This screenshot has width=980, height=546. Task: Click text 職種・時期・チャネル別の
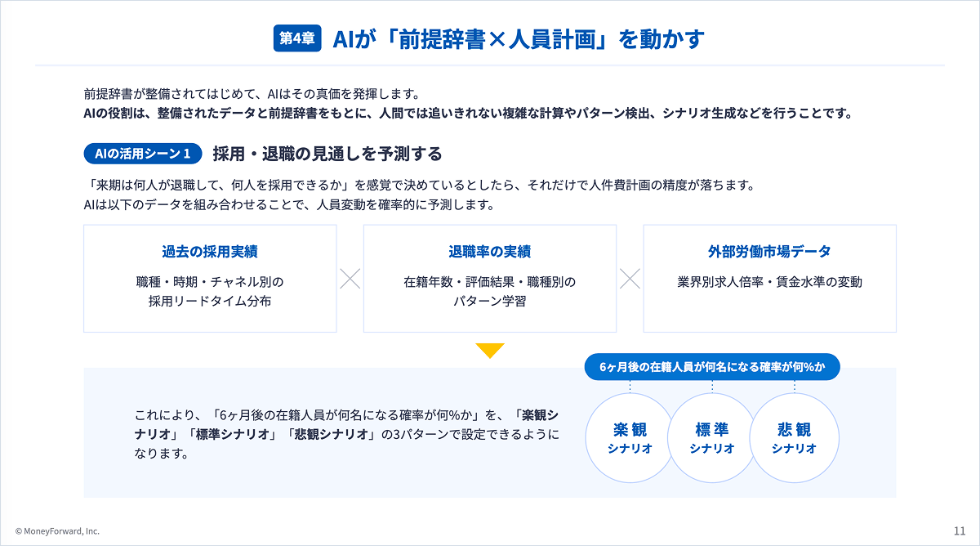click(210, 282)
